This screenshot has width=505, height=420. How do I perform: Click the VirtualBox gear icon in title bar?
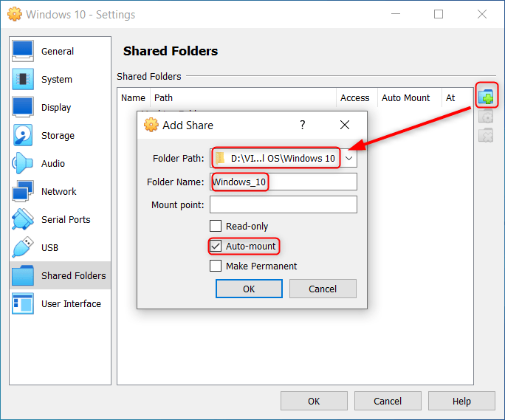[x=15, y=14]
